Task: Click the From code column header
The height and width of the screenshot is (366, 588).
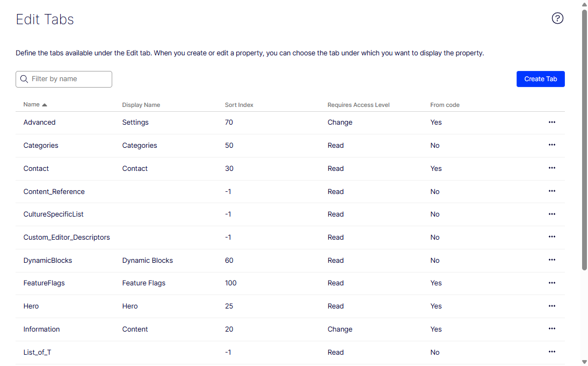Action: [445, 105]
